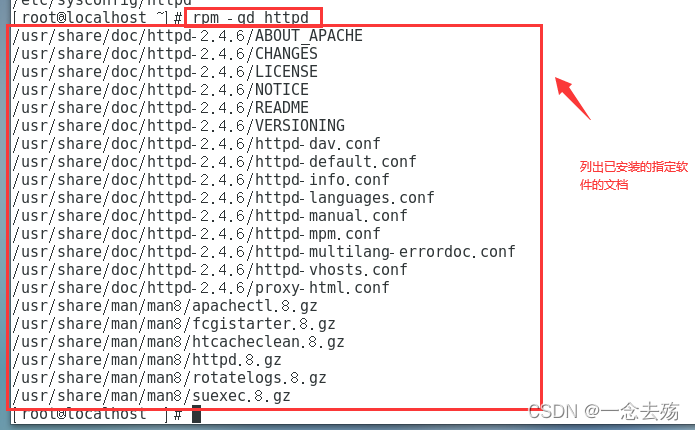Select the ABOUT_APACHE file path line
Screen dimensions: 695x430
(187, 36)
